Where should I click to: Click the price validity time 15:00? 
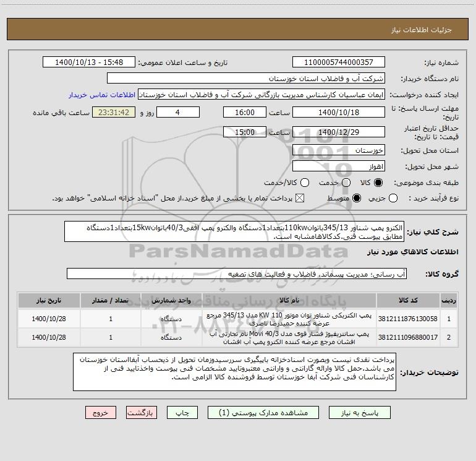[x=245, y=132]
